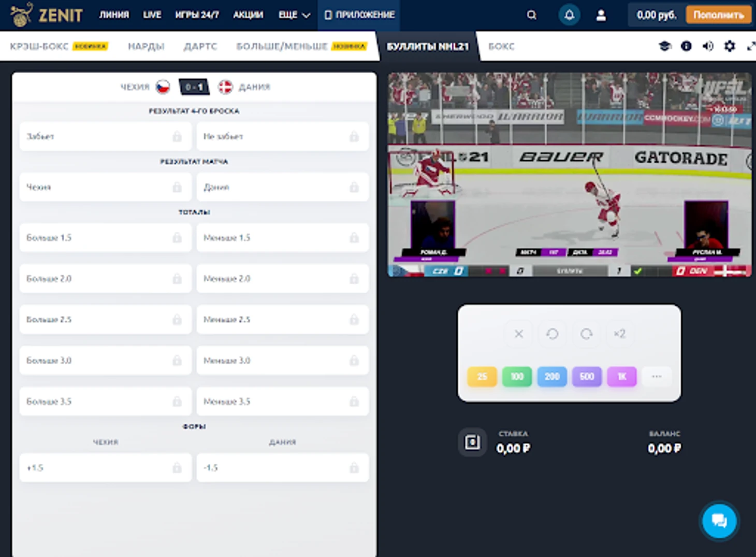Open game settings gear
Screen dimensions: 756x557
[x=730, y=46]
